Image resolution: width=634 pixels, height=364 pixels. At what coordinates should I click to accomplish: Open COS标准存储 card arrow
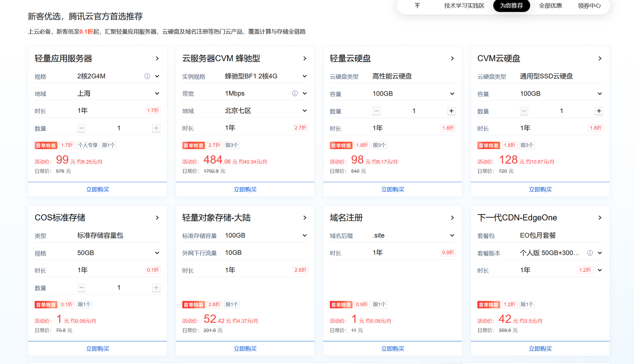[157, 218]
